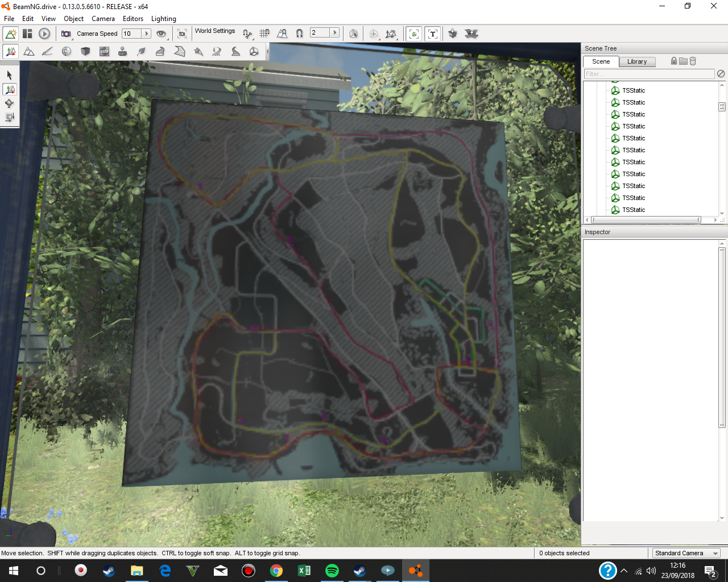Open the Camera menu
This screenshot has width=728, height=582.
pos(103,19)
